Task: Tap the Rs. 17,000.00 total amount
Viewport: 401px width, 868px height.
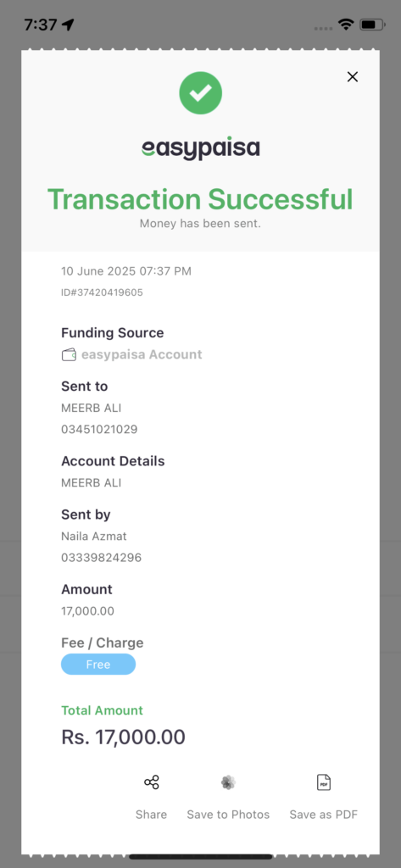Action: 123,737
